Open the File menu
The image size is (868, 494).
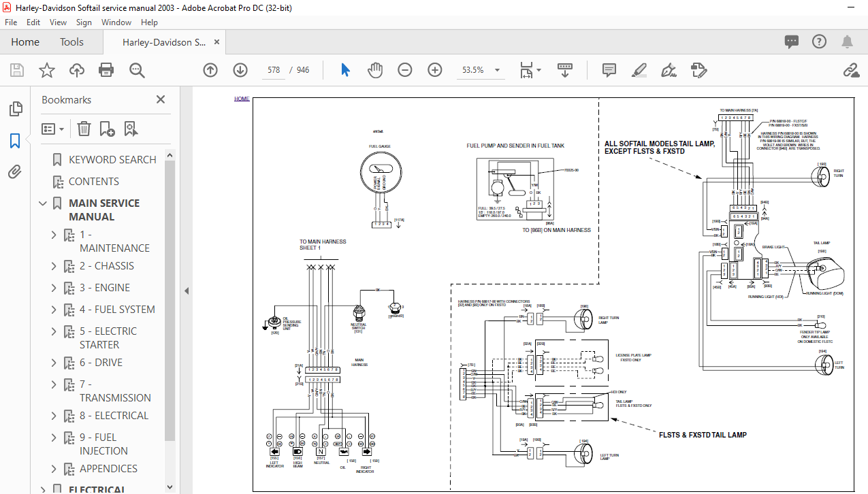11,22
